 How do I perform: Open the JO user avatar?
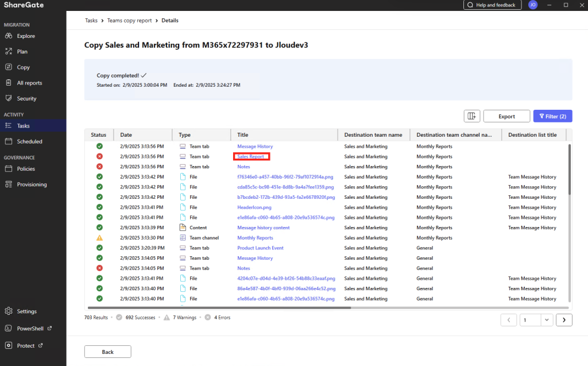[532, 5]
